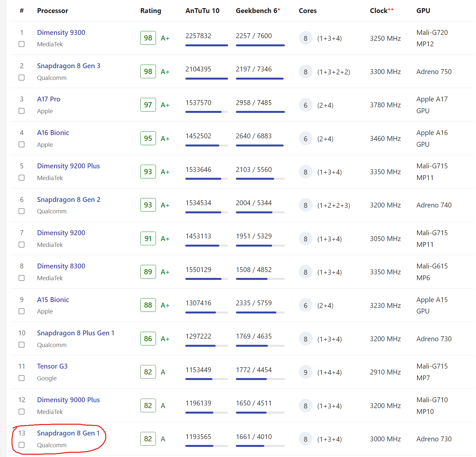Click the 9 cores badge for Tensor G3

tap(305, 372)
